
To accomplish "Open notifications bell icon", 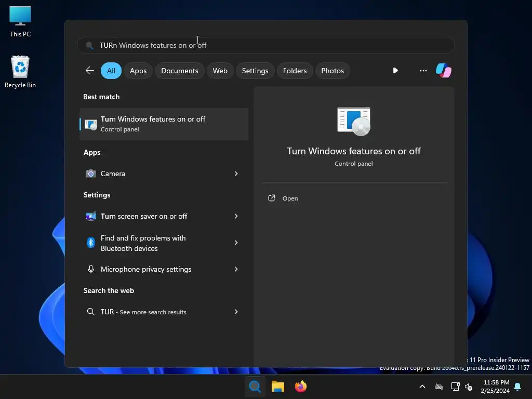I will tap(518, 387).
